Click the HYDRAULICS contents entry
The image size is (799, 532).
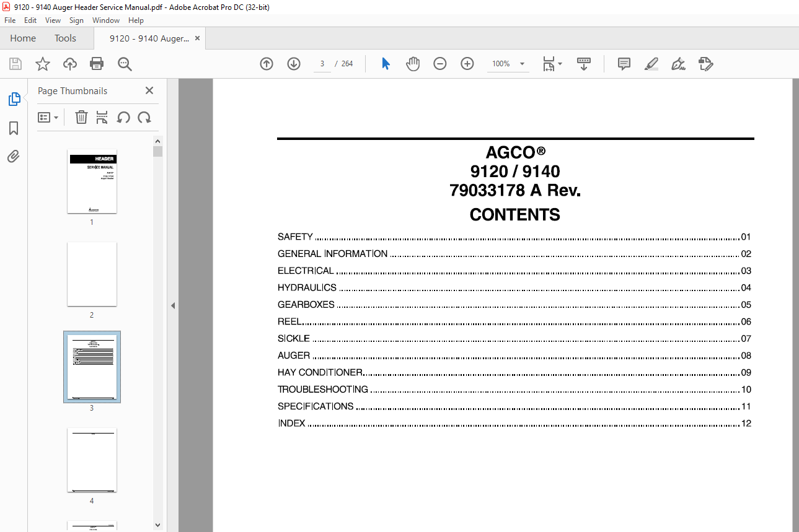[514, 288]
